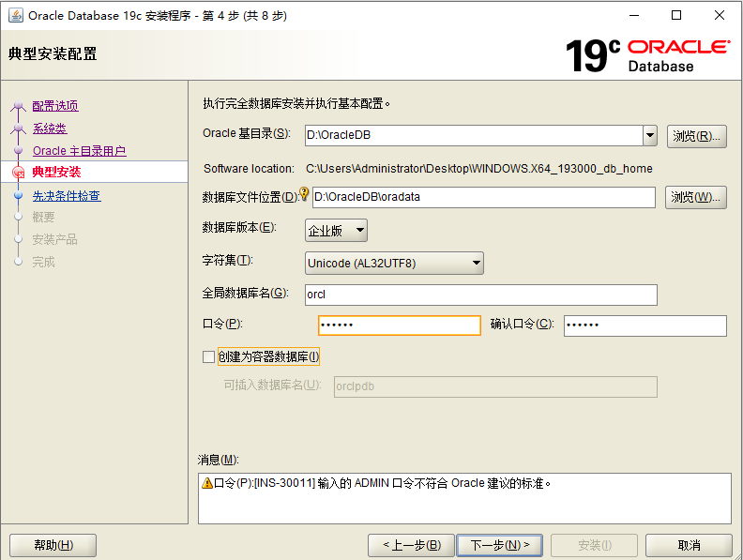Click the red current-step marker for 典型安装
Image resolution: width=743 pixels, height=560 pixels.
coord(18,172)
